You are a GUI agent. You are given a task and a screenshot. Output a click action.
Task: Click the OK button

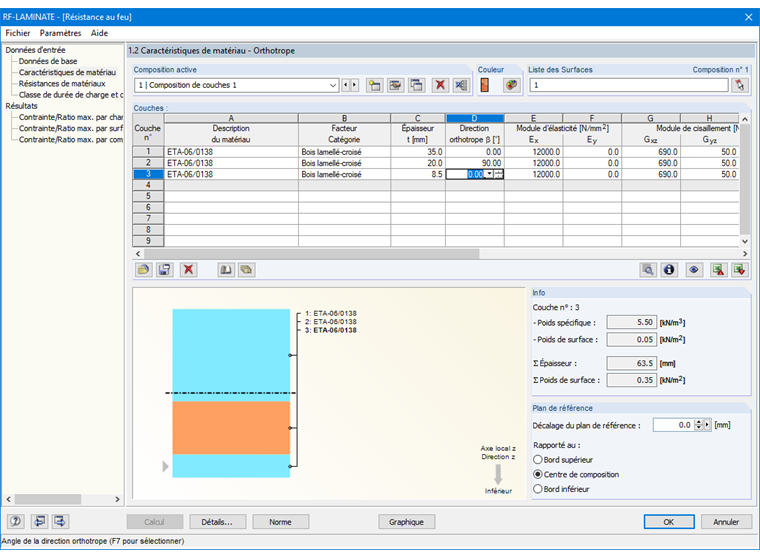[x=669, y=522]
